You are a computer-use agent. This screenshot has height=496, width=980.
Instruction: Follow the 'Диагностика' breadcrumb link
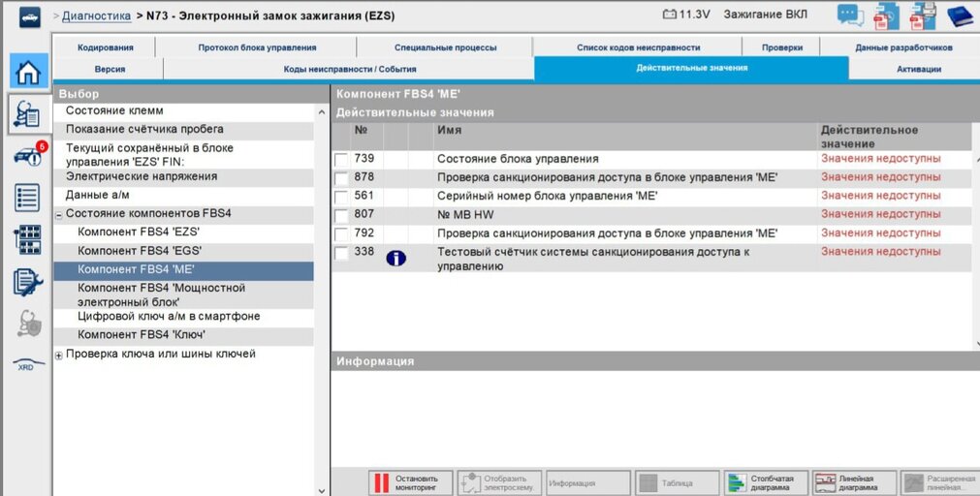96,15
